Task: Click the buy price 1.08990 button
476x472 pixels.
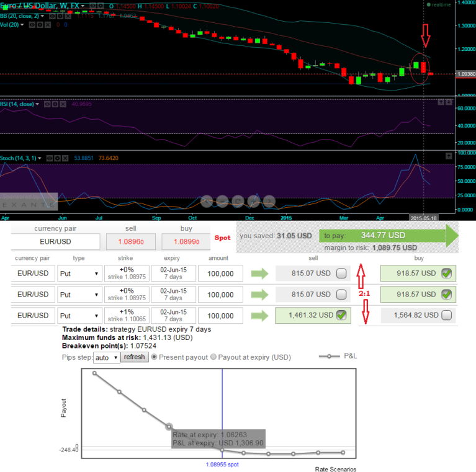Action: pyautogui.click(x=186, y=242)
